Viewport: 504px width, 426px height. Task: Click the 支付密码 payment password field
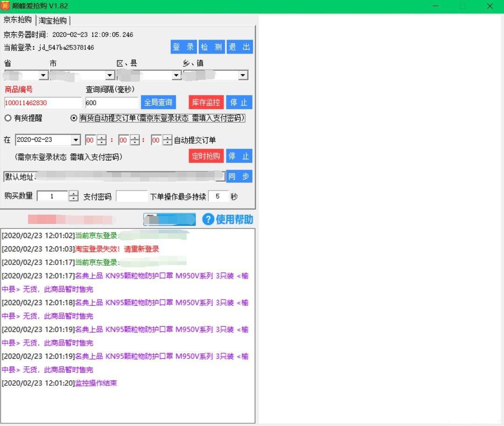pos(132,196)
